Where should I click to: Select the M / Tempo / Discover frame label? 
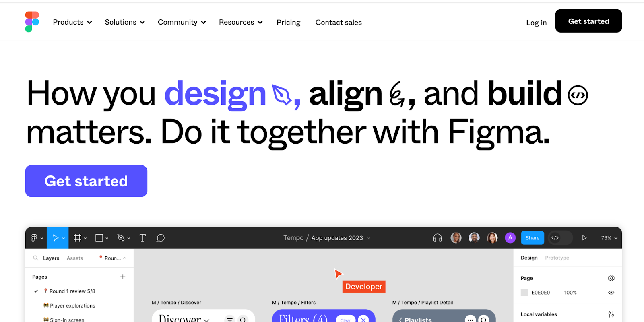pyautogui.click(x=176, y=303)
